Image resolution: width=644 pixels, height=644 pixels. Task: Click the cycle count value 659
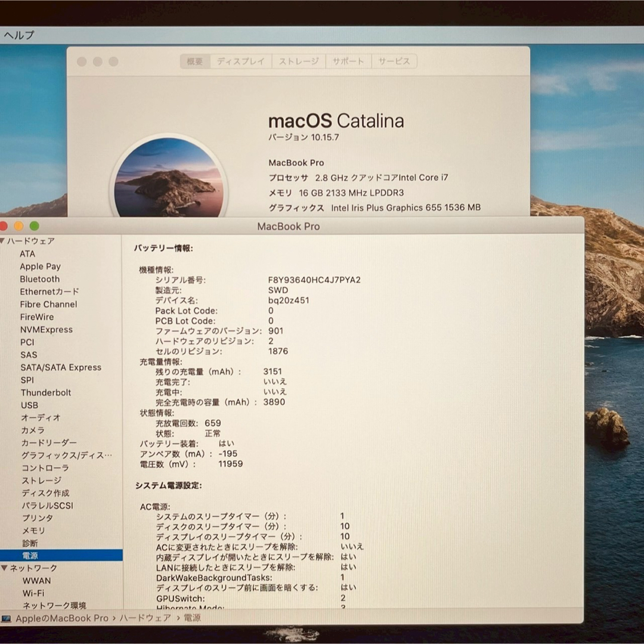coord(213,423)
